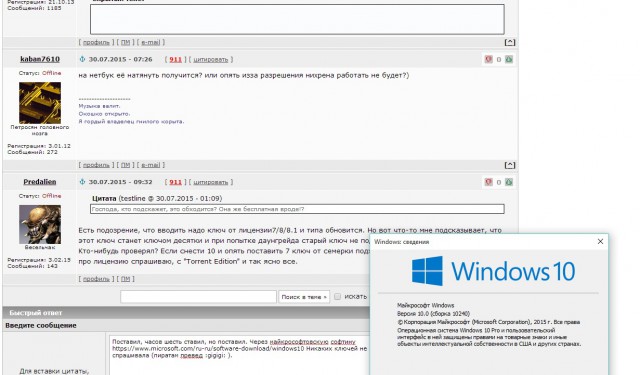Image resolution: width=640 pixels, height=375 pixels.
Task: Open e-mail link under first post
Action: coord(151,42)
